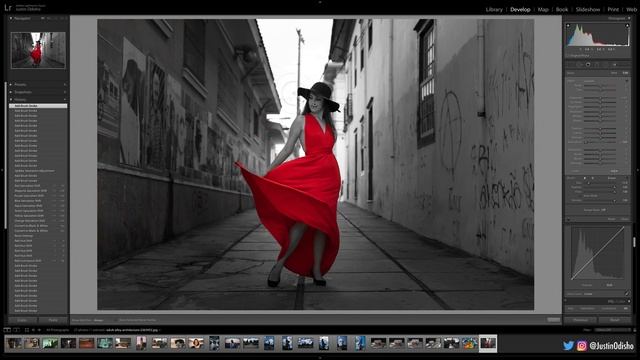Select brush B in Brush settings
Image resolution: width=640 pixels, height=360 pixels.
tap(593, 178)
